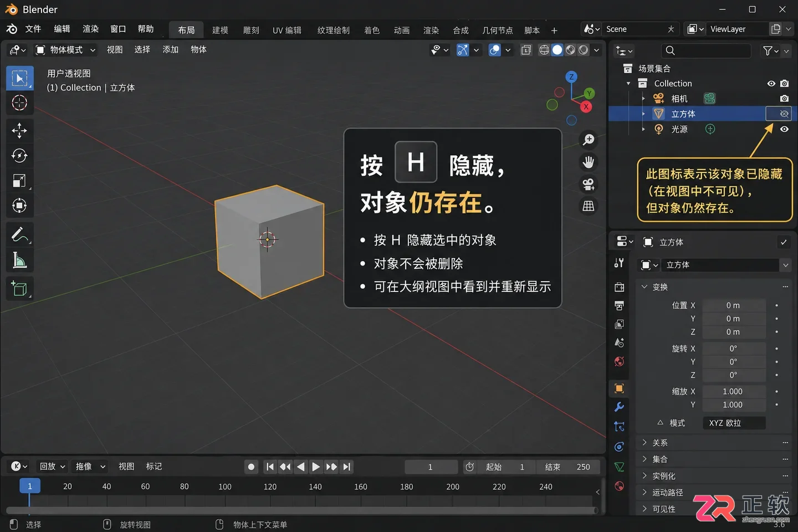This screenshot has height=532, width=798.
Task: Open the Tool properties tab
Action: (x=620, y=263)
